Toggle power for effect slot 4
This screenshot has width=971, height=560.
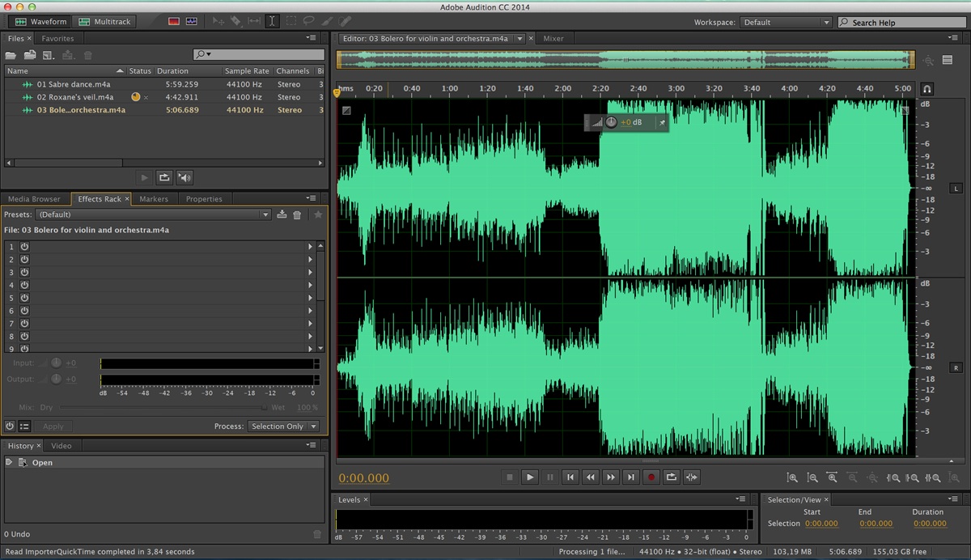[x=24, y=285]
